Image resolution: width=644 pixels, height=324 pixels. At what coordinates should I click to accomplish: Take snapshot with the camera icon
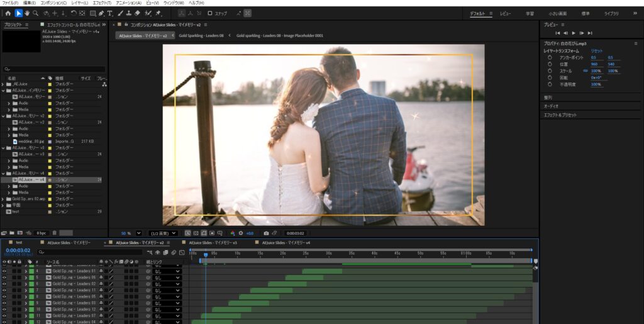tap(266, 233)
